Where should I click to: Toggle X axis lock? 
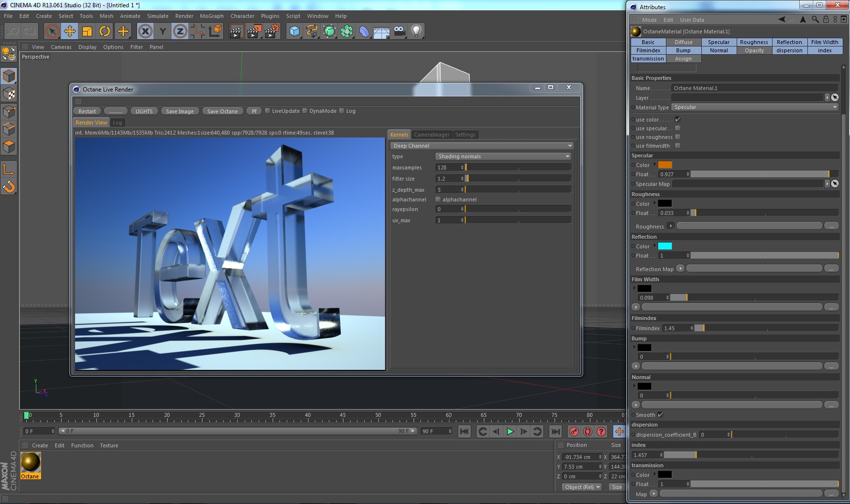(145, 31)
